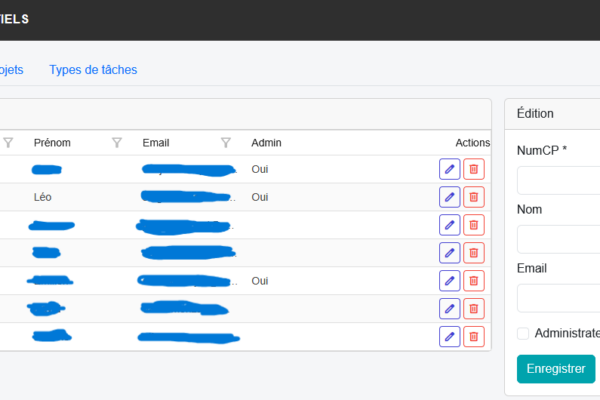Click the Email field in the Édition panel
The height and width of the screenshot is (400, 600).
(558, 298)
